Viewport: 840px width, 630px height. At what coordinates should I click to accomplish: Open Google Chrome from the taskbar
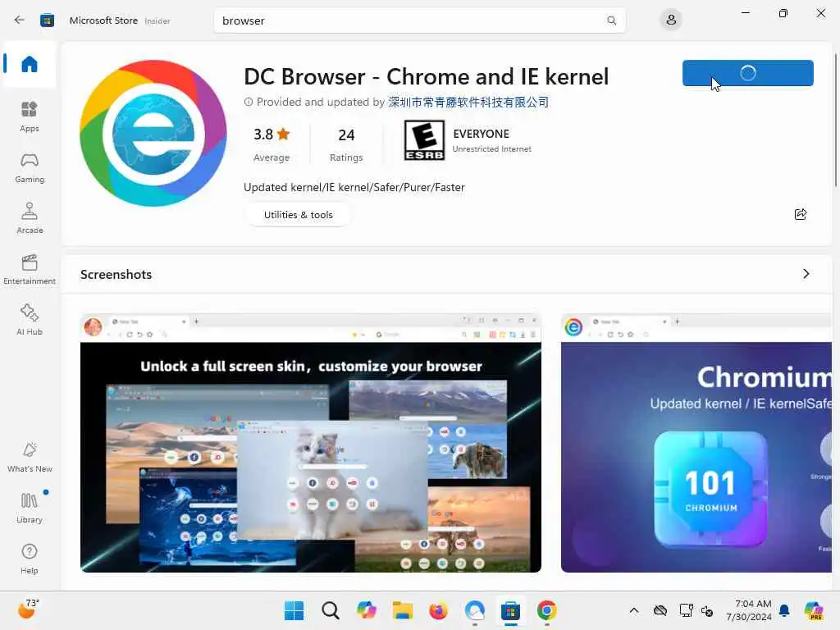546,610
